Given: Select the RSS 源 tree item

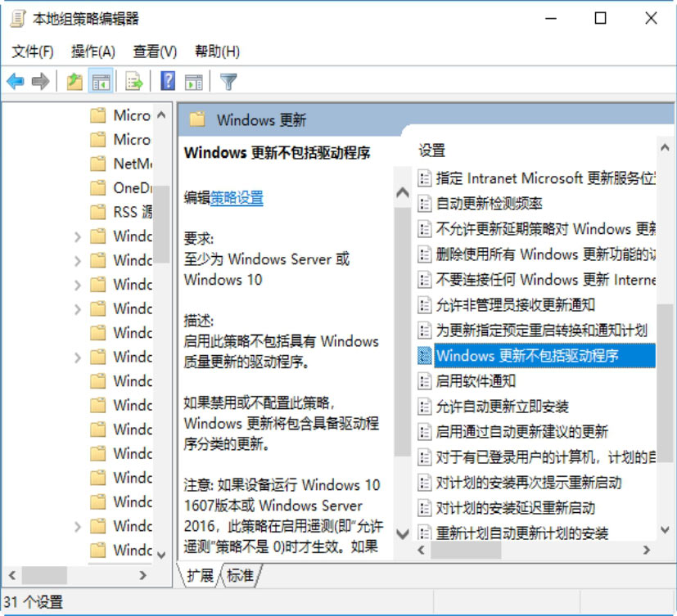Looking at the screenshot, I should (x=120, y=212).
